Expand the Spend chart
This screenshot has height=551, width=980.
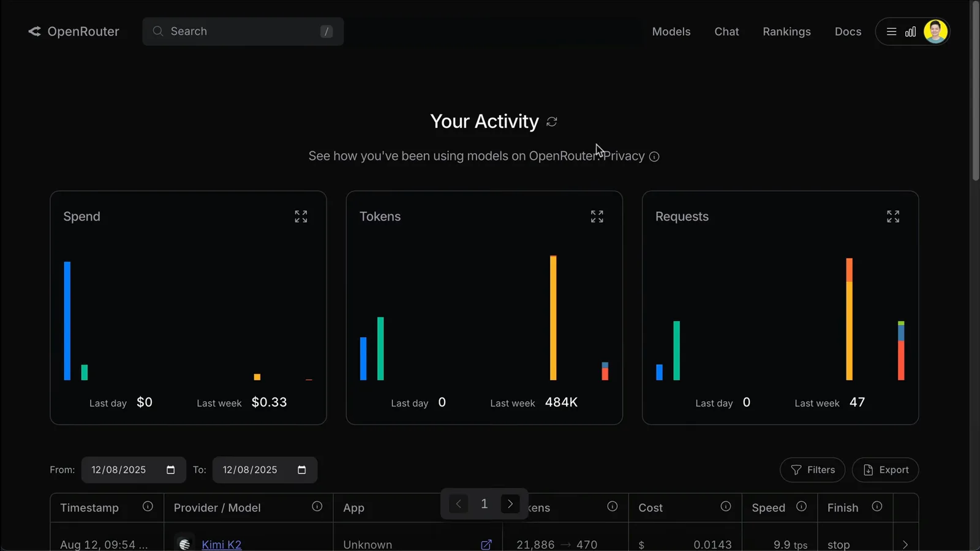tap(301, 217)
